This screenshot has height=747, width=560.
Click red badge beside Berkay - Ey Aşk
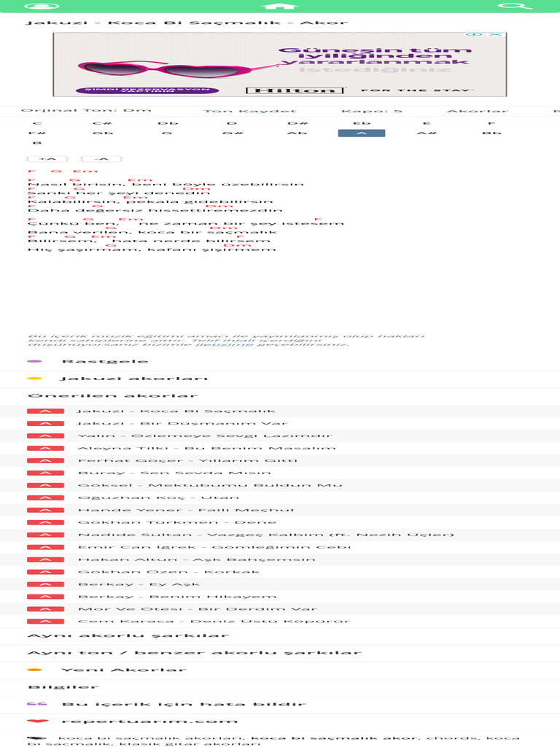point(45,584)
